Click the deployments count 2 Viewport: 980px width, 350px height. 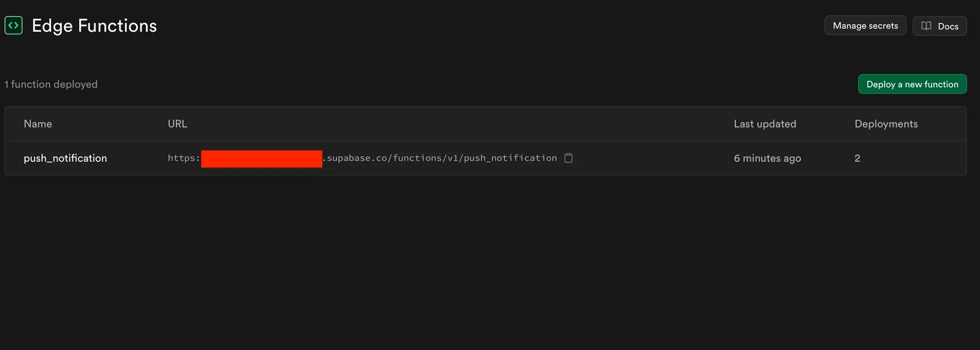click(858, 158)
